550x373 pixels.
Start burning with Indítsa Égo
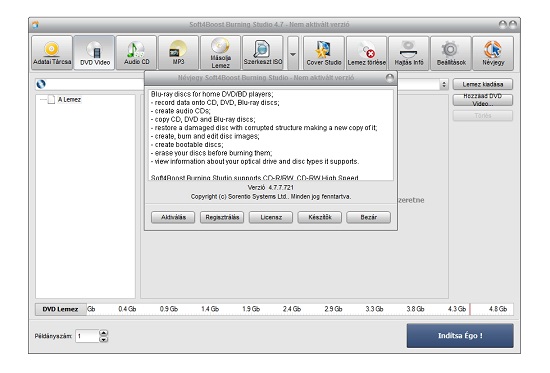coord(460,336)
